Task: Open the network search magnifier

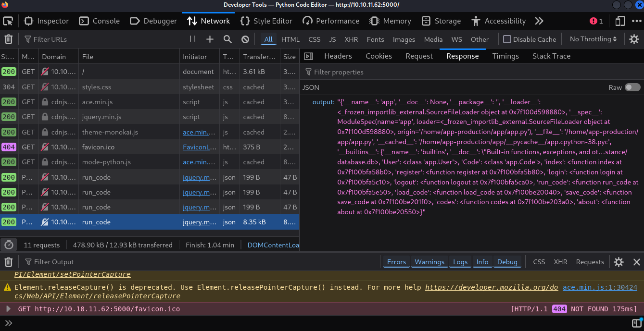Action: point(227,39)
